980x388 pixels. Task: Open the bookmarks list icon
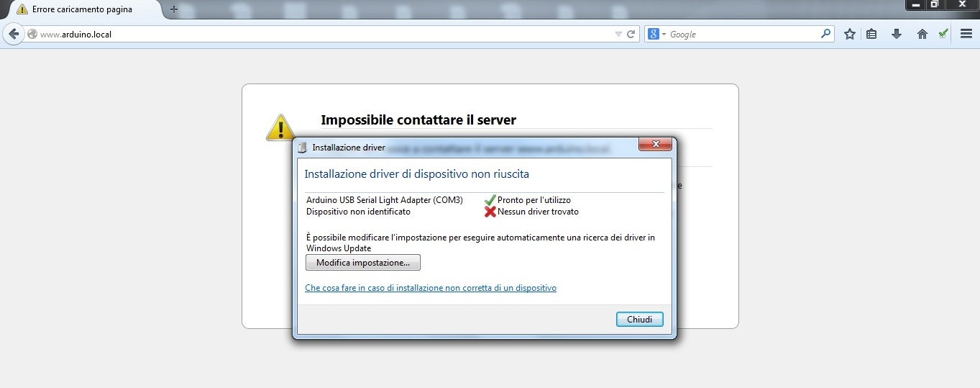[871, 34]
